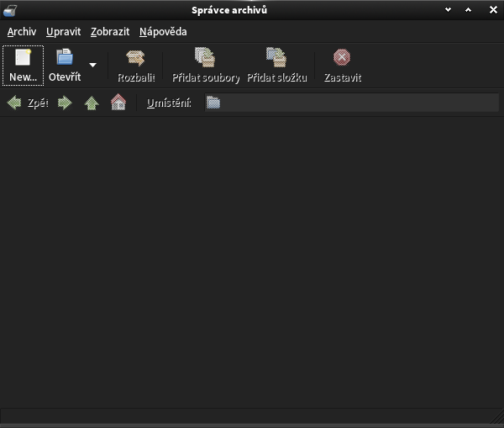Screen dimensions: 504x428
Task: Click the green up-level arrow
Action: point(92,103)
